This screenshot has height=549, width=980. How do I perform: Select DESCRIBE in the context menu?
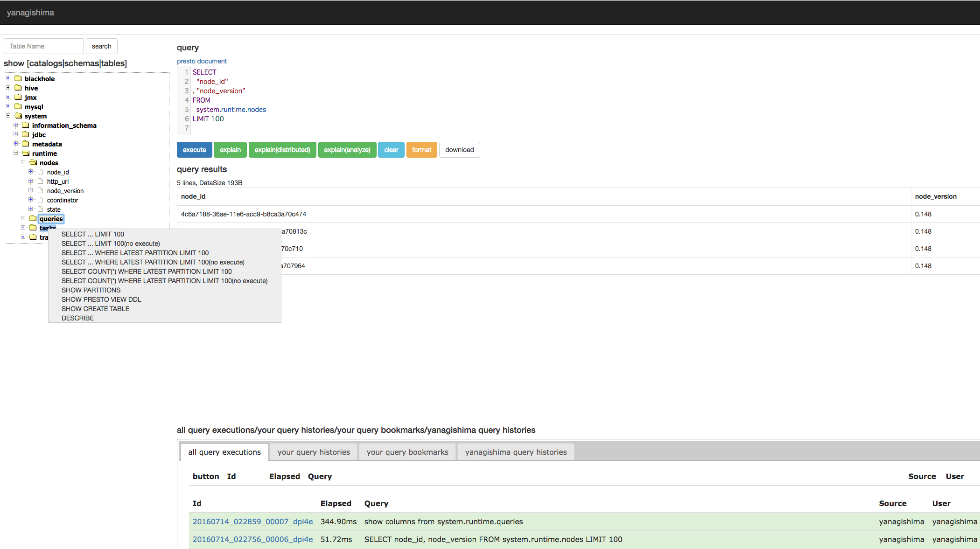click(x=77, y=318)
